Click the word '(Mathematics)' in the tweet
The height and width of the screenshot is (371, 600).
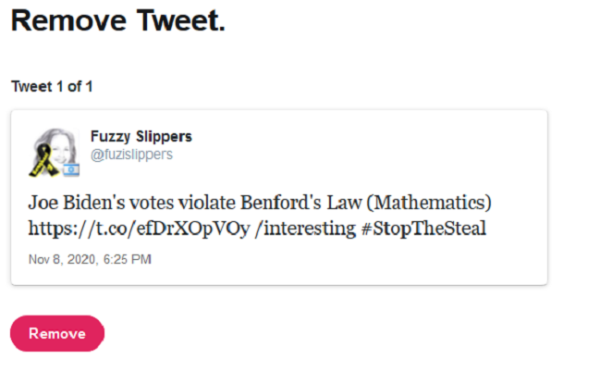(429, 203)
